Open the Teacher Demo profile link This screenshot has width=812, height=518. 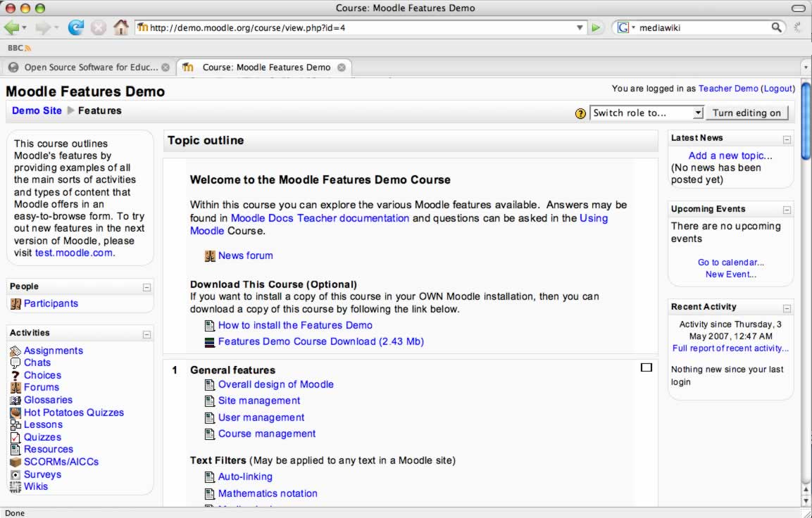pos(728,89)
